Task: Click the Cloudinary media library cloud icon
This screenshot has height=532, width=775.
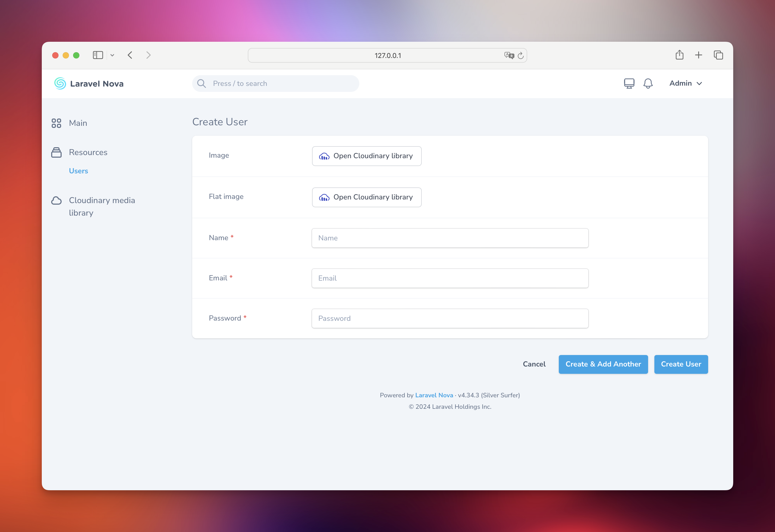Action: click(57, 201)
